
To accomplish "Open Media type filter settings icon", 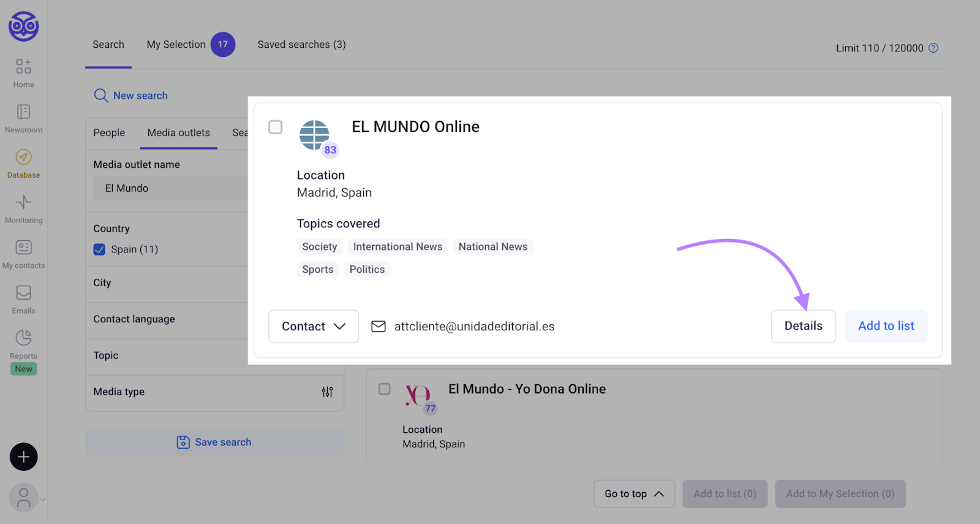I will pyautogui.click(x=327, y=392).
